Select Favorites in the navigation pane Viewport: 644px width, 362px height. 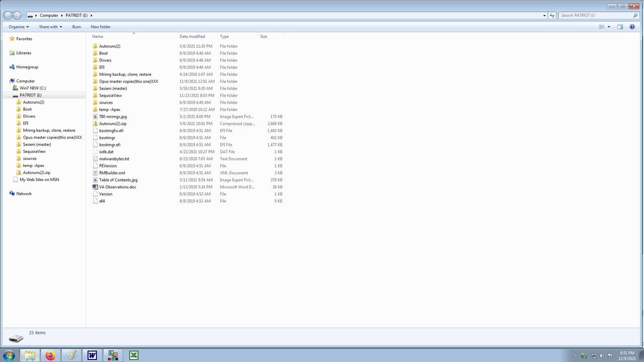pyautogui.click(x=24, y=39)
